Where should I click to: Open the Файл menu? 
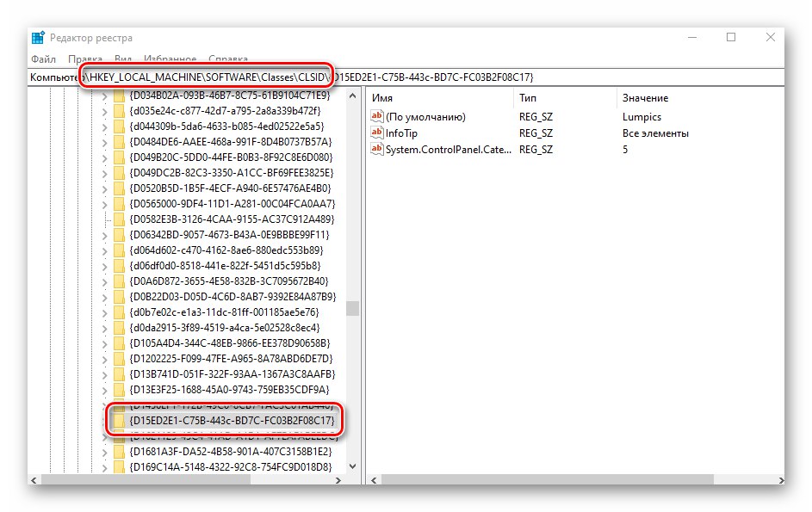44,59
